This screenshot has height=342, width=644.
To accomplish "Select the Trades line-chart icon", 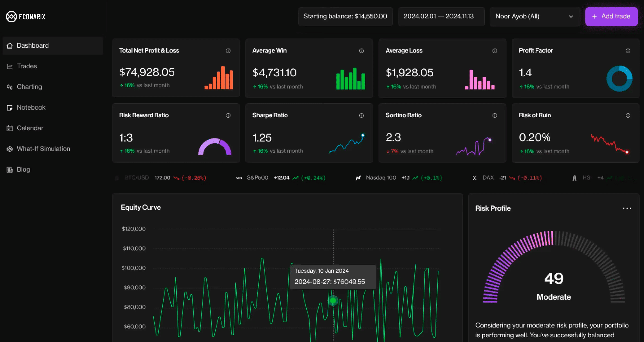I will point(10,66).
